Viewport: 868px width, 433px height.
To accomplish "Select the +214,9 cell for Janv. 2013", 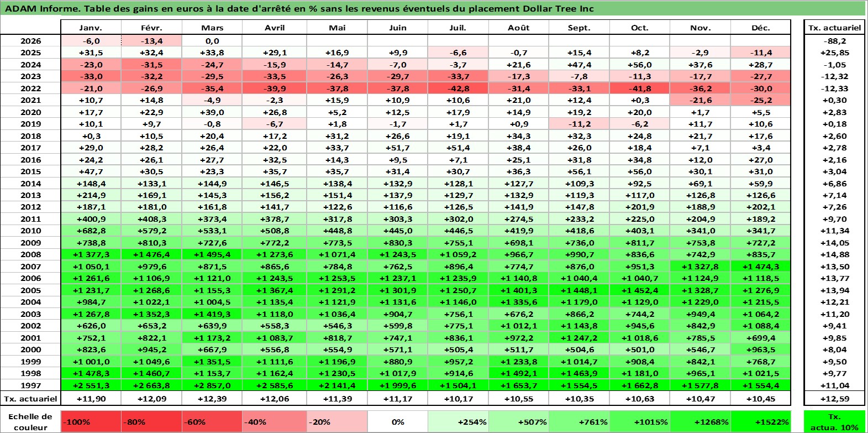I will [x=91, y=195].
